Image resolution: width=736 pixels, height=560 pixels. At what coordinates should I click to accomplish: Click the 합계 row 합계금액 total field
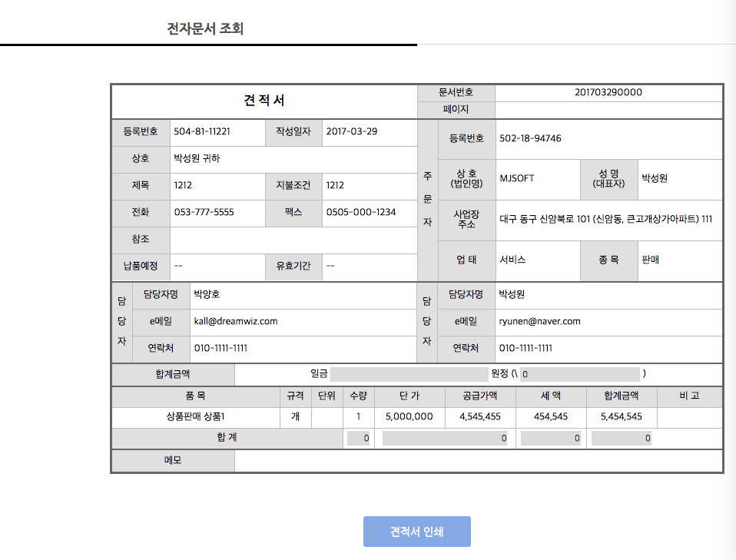(622, 438)
